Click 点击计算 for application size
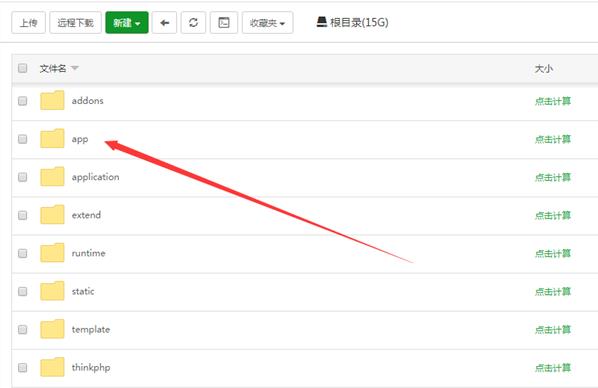 tap(553, 177)
